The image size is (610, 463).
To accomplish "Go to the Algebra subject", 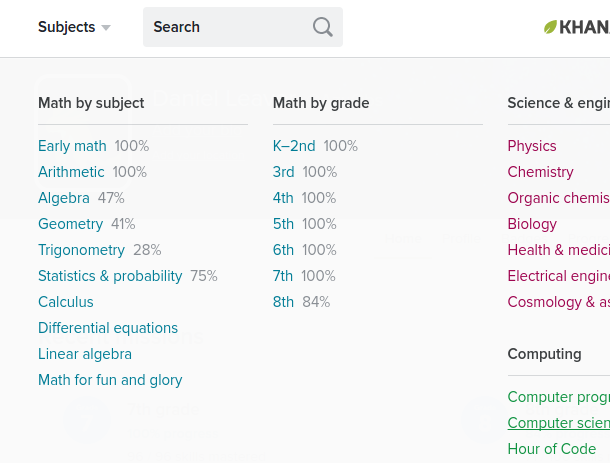I will pos(64,198).
